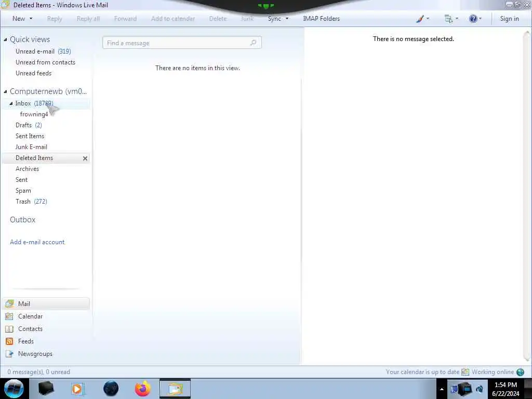The width and height of the screenshot is (532, 399).
Task: Open the Feeds RSS icon
Action: click(x=9, y=341)
